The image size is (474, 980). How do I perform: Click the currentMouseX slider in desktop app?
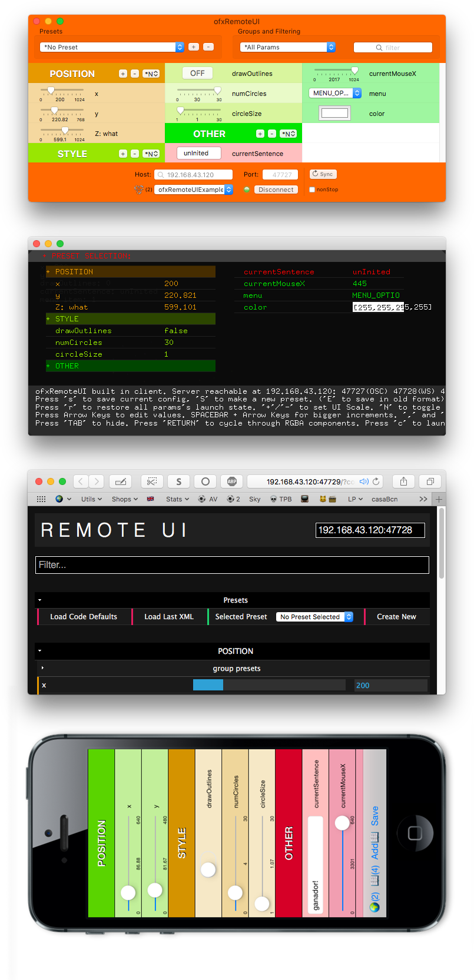coord(336,71)
